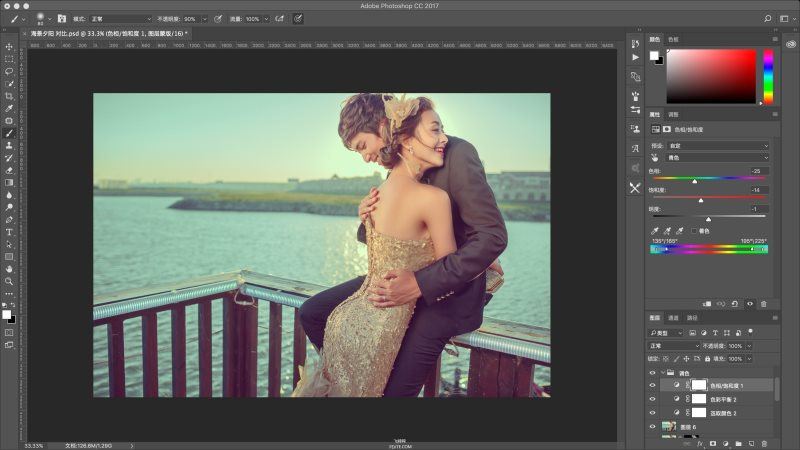Hide the Color Balance 2 layer

[x=653, y=399]
